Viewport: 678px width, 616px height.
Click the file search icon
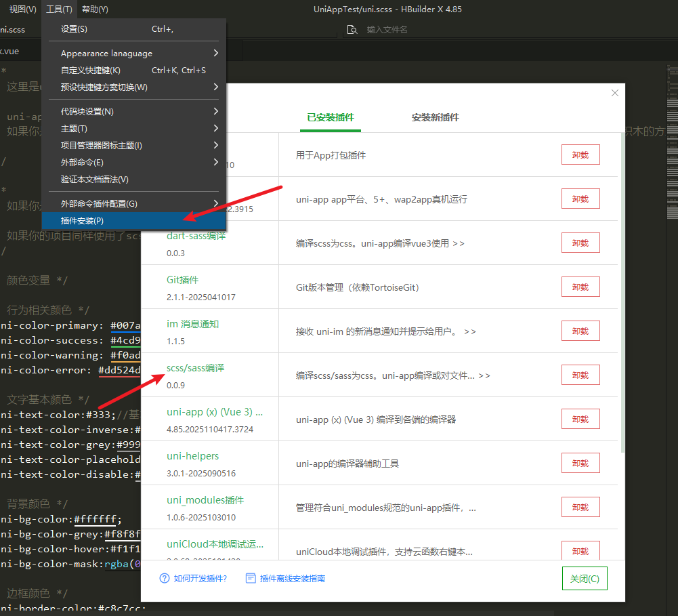point(352,29)
